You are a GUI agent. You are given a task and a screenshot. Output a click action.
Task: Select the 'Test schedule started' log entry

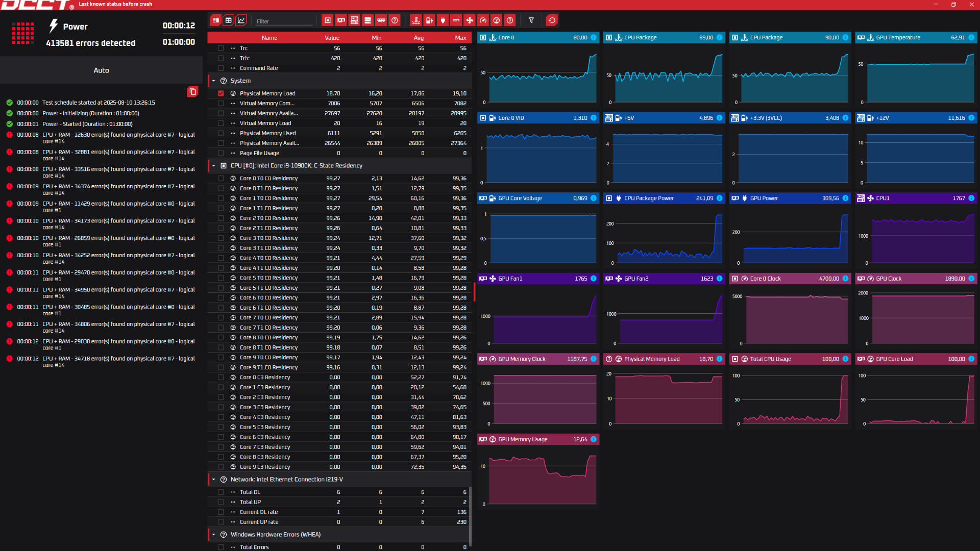[x=99, y=103]
